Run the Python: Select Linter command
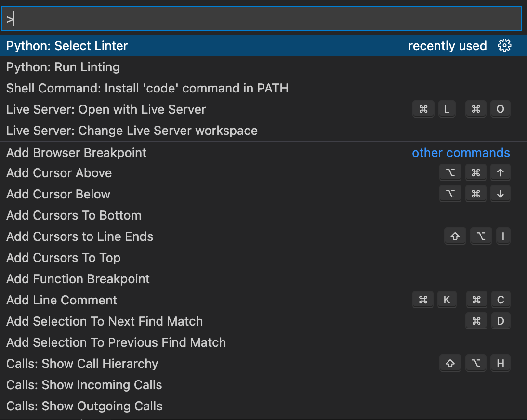527x420 pixels. click(263, 46)
